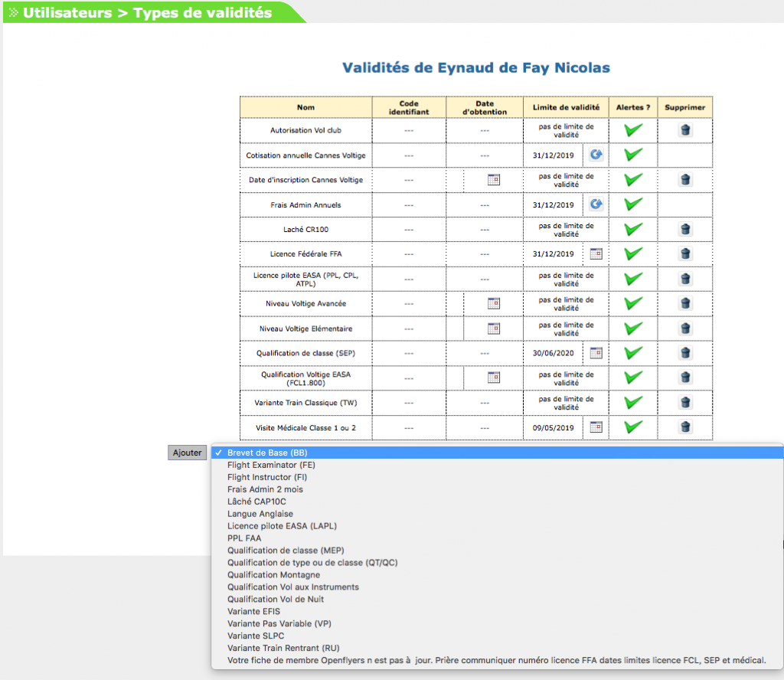Image resolution: width=784 pixels, height=680 pixels.
Task: Choose Lâché CAP10C from the list
Action: pos(498,502)
